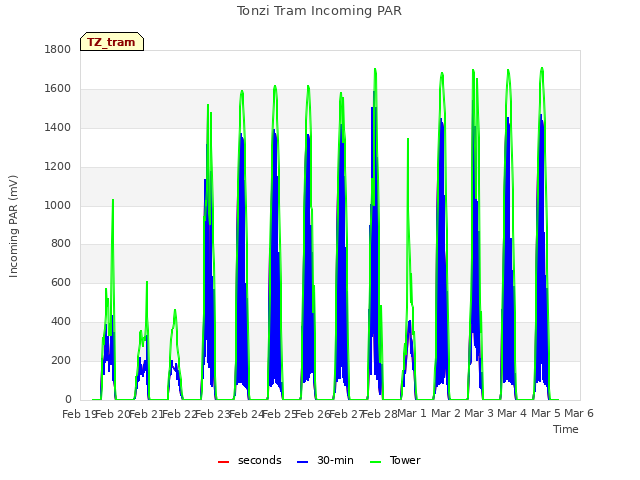640x480 pixels.
Task: Toggle the Tower legend entry
Action: coord(395,460)
